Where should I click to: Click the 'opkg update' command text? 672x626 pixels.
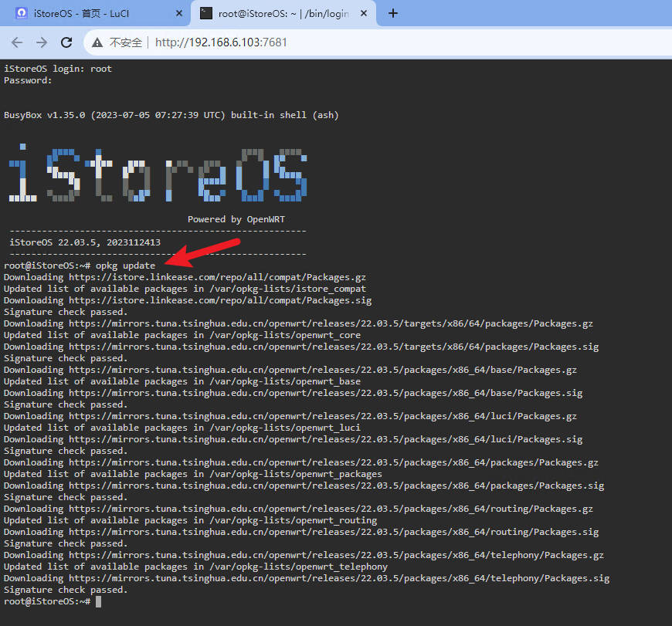[x=125, y=266]
